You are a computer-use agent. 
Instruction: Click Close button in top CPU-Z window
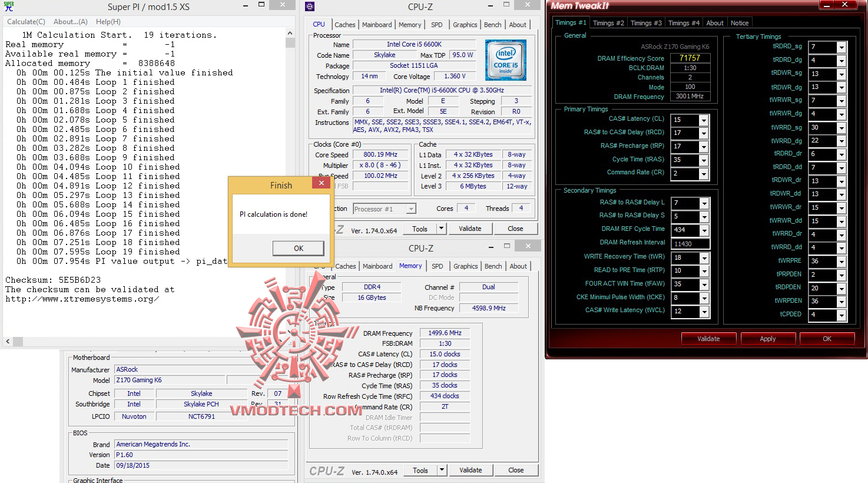coord(515,229)
